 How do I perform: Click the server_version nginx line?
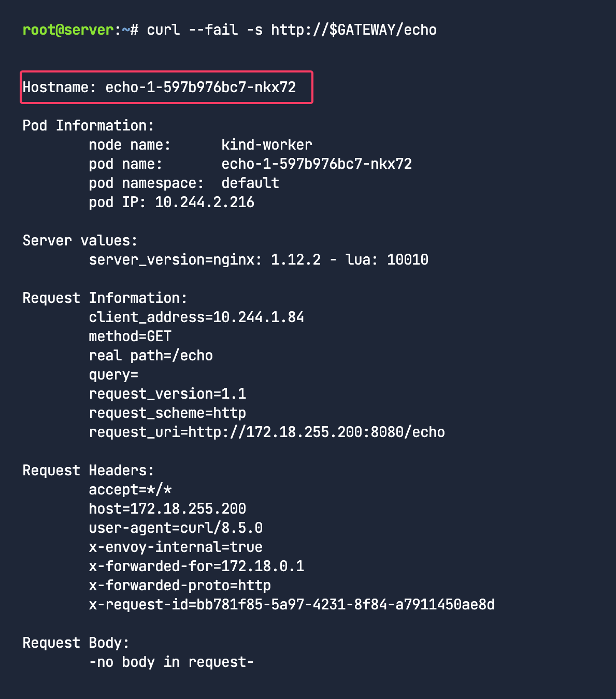258,259
